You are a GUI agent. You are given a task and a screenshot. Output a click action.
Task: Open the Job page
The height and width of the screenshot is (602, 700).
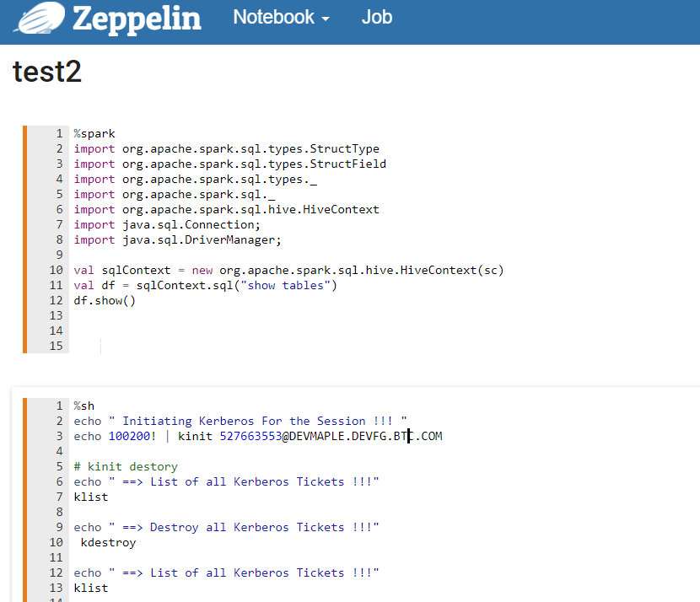[376, 17]
